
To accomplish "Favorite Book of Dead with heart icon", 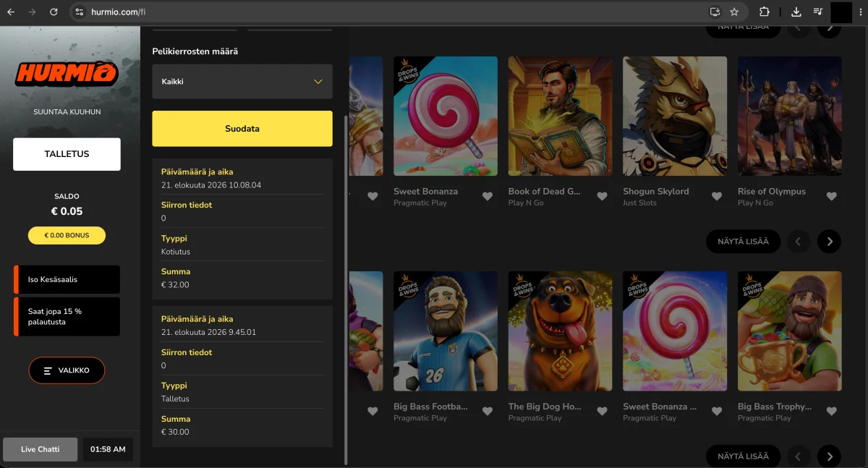I will (602, 196).
